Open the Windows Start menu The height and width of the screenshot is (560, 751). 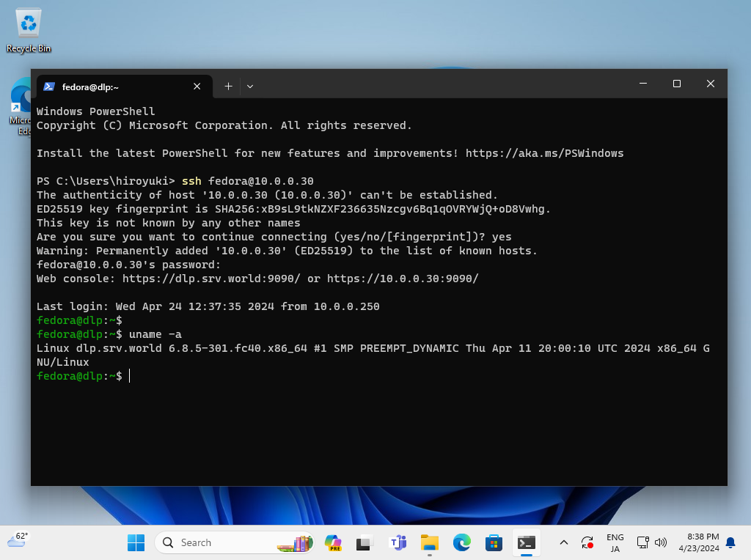tap(136, 542)
